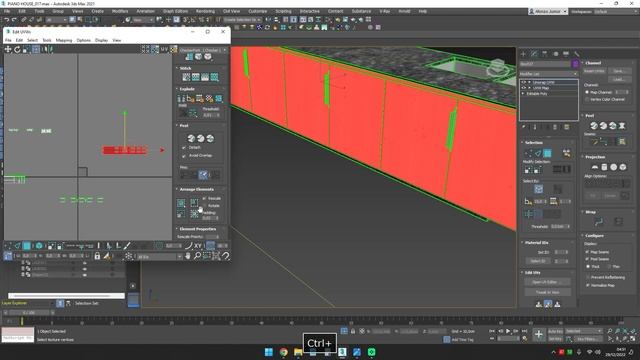Open the Modifiers menu in main menu bar
Screen dimensions: 640x360
120,11
